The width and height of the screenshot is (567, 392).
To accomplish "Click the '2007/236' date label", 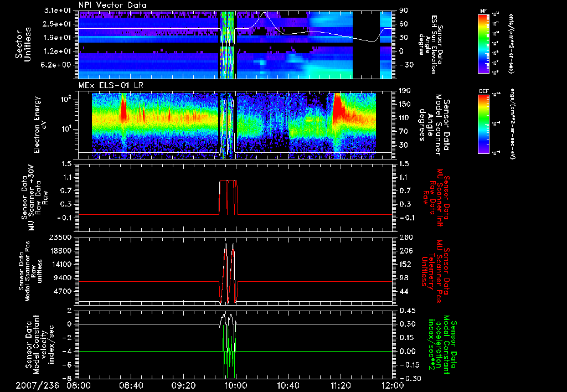I will pos(37,385).
